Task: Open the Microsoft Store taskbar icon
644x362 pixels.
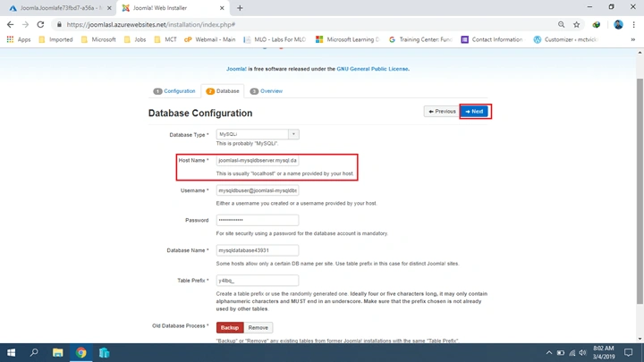Action: click(x=104, y=352)
